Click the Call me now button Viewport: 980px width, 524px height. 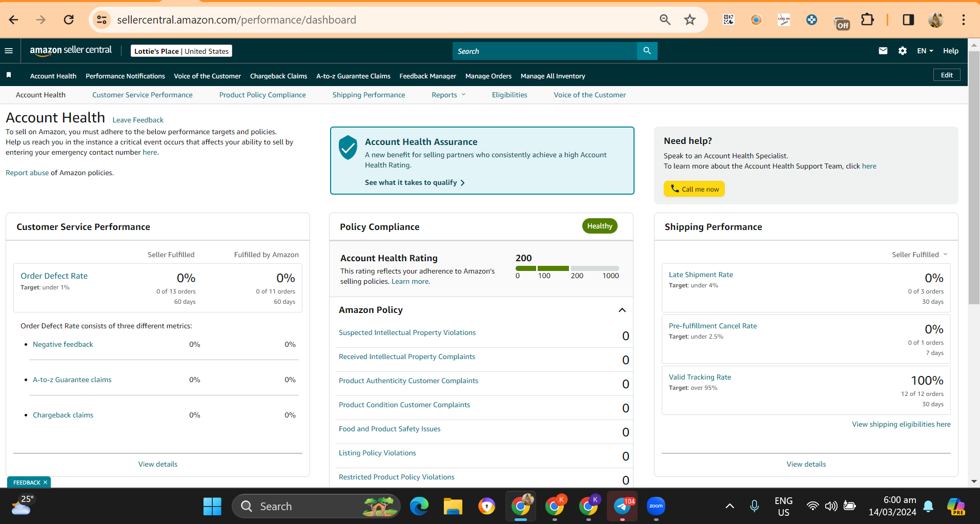coord(694,189)
